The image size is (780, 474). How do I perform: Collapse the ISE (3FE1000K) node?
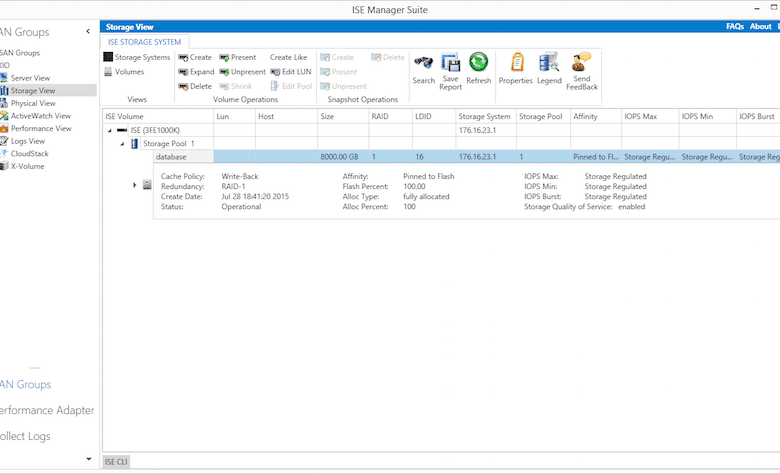[109, 130]
